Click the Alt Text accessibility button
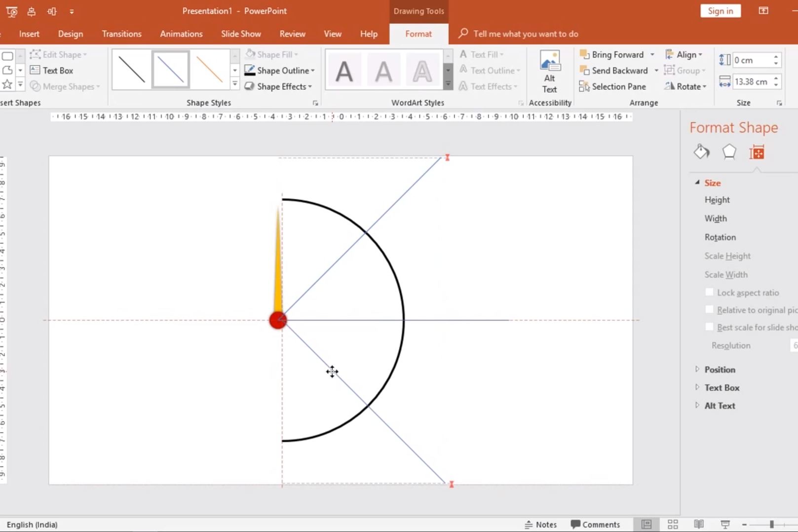This screenshot has width=798, height=532. point(549,72)
